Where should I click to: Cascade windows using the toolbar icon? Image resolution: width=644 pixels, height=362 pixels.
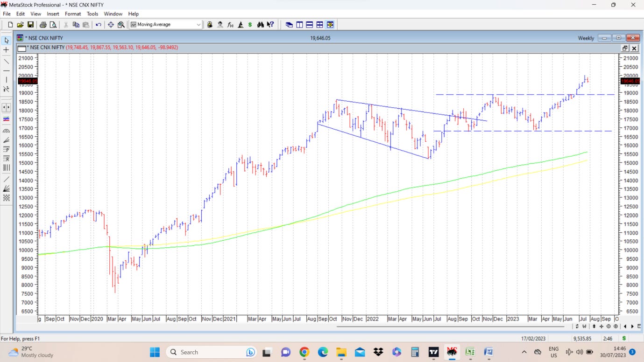coord(289,25)
